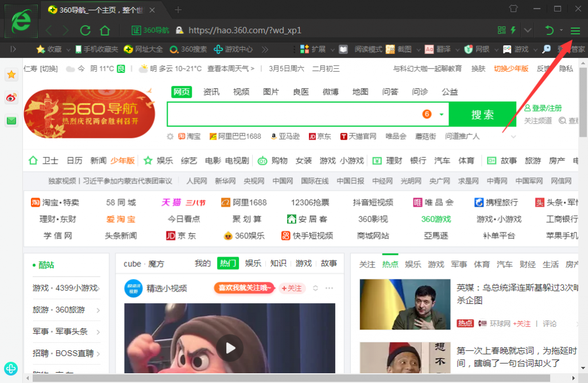Expand the 收藏 dropdown arrow
This screenshot has width=588, height=383.
pos(68,50)
